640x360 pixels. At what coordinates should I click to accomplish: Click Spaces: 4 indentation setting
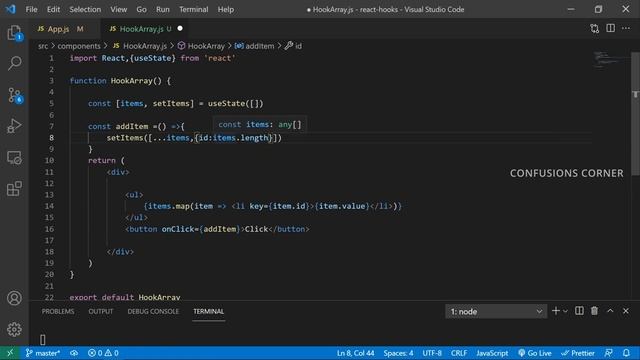(x=398, y=353)
